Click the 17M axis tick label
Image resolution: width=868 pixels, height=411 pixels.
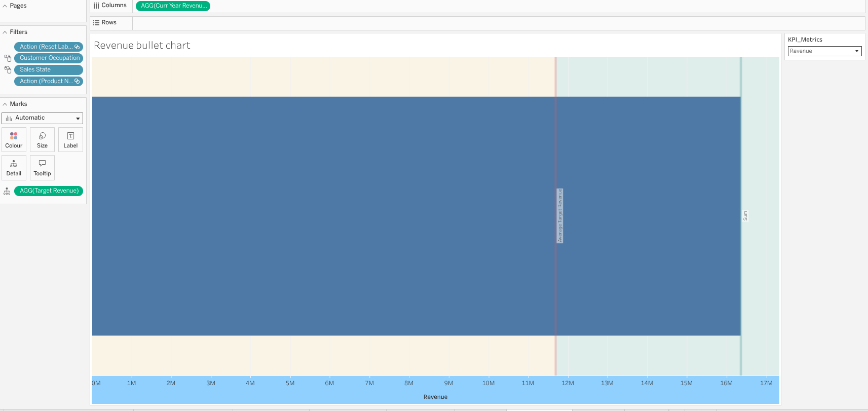click(x=766, y=383)
